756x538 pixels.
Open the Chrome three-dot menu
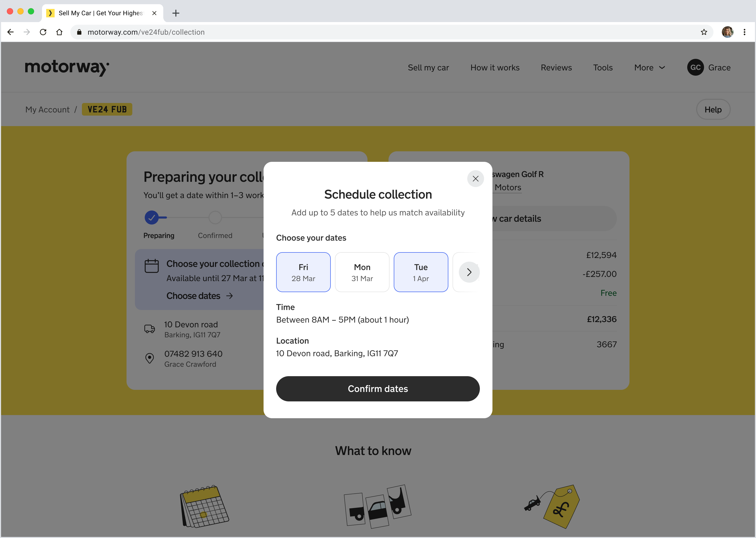744,32
